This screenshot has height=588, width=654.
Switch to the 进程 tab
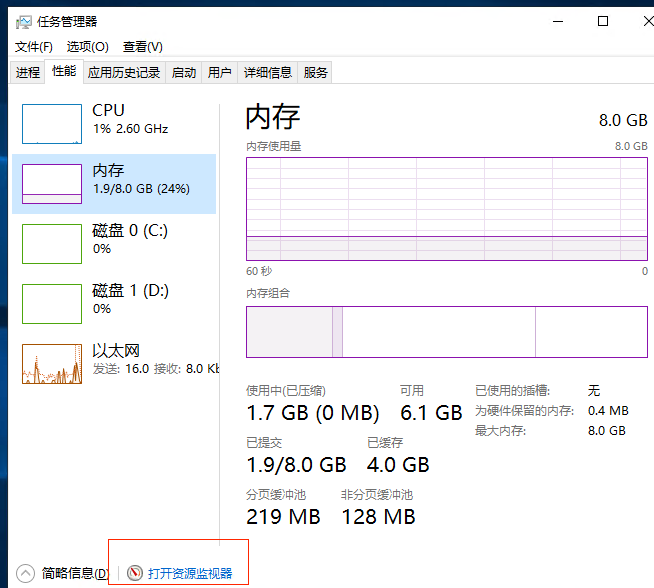pyautogui.click(x=28, y=72)
